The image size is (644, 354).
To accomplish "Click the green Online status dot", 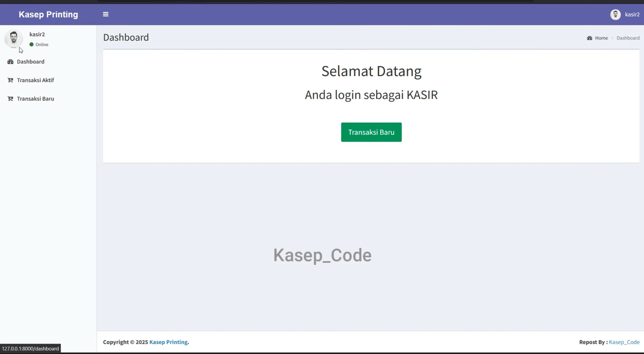I will point(32,44).
